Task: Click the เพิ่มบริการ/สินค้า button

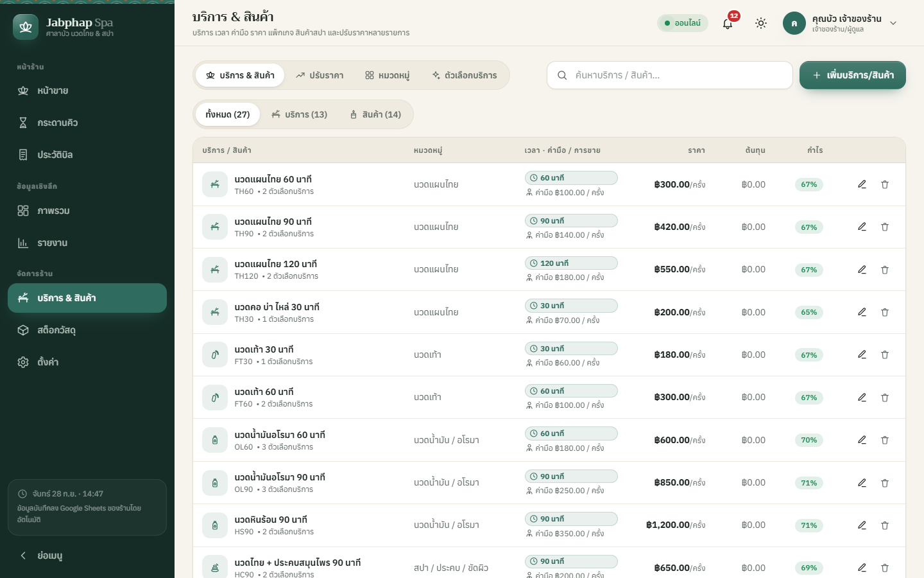Action: [853, 75]
